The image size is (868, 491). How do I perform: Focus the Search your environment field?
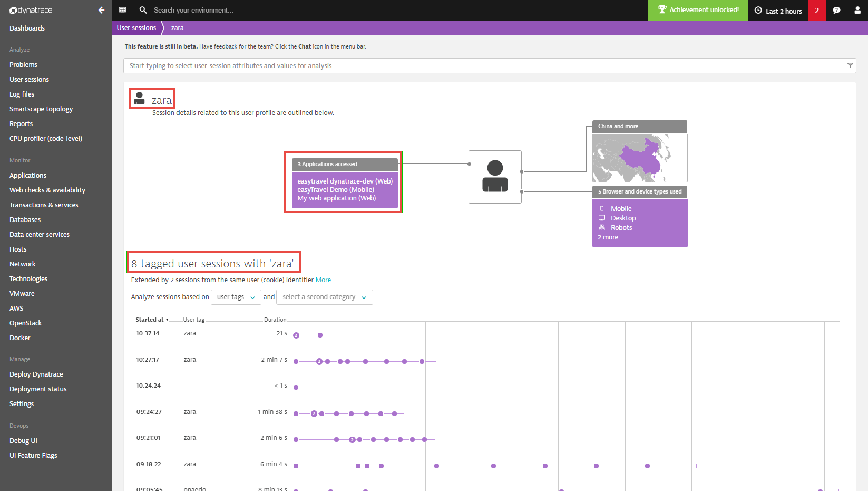pyautogui.click(x=193, y=10)
